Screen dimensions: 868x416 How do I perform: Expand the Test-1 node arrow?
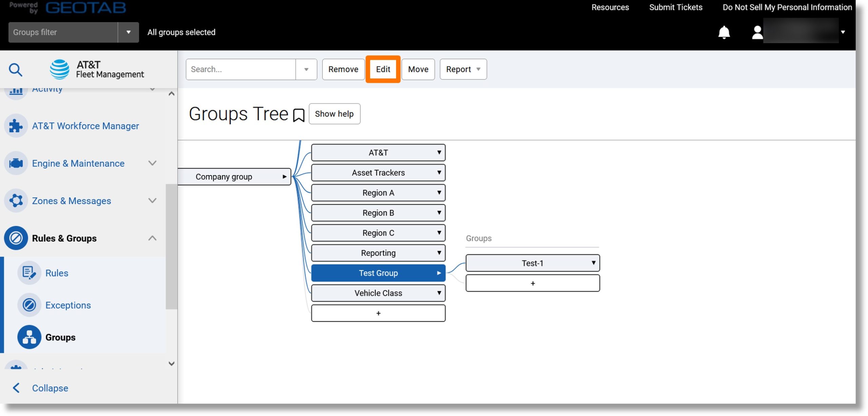[593, 263]
